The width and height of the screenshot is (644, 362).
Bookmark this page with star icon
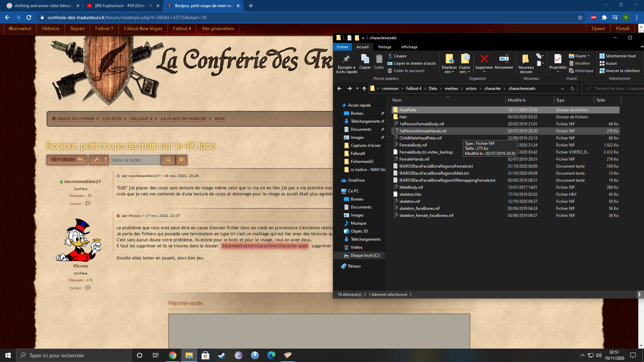click(580, 17)
